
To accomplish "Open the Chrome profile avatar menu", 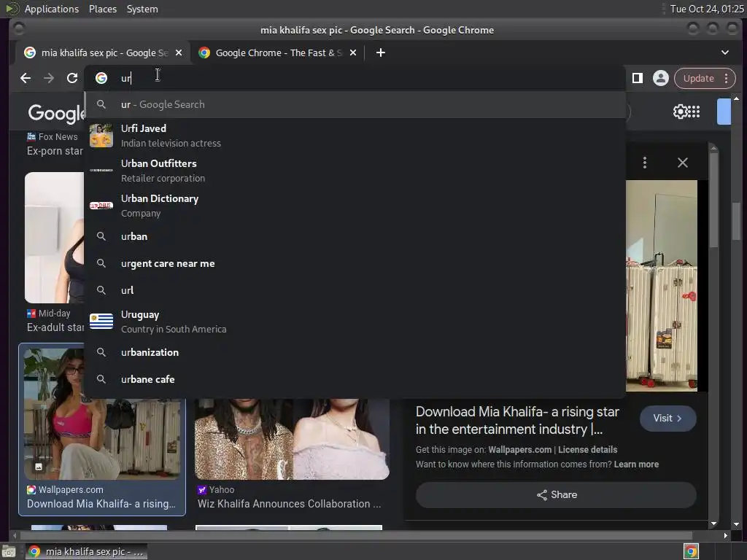I will 660,78.
